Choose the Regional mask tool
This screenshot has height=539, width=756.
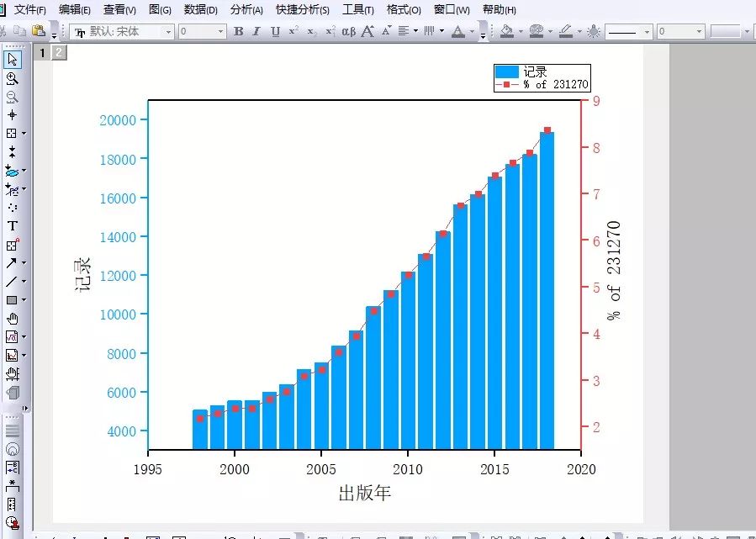click(12, 189)
